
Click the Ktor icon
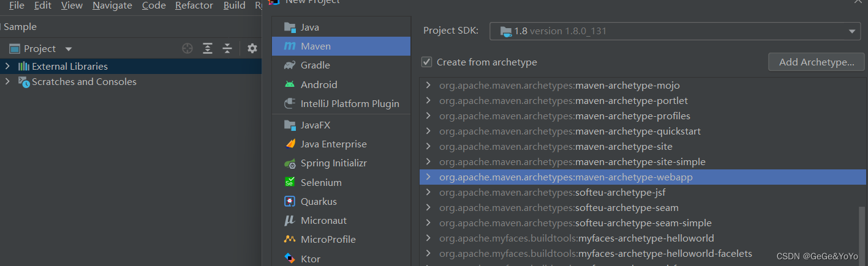click(290, 259)
